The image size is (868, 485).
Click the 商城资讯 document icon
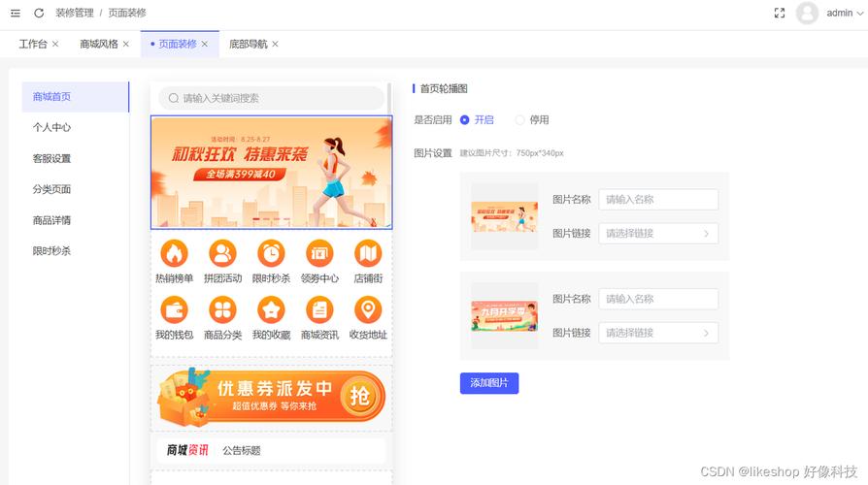click(x=319, y=310)
